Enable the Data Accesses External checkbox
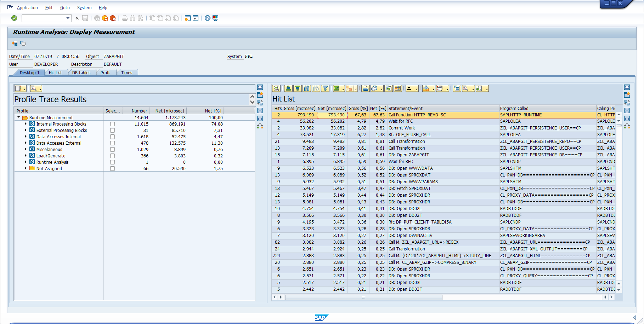 tap(112, 143)
